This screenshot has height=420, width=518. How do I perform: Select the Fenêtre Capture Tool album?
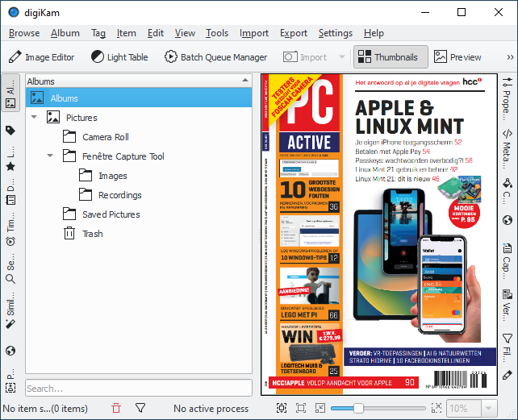tap(123, 156)
